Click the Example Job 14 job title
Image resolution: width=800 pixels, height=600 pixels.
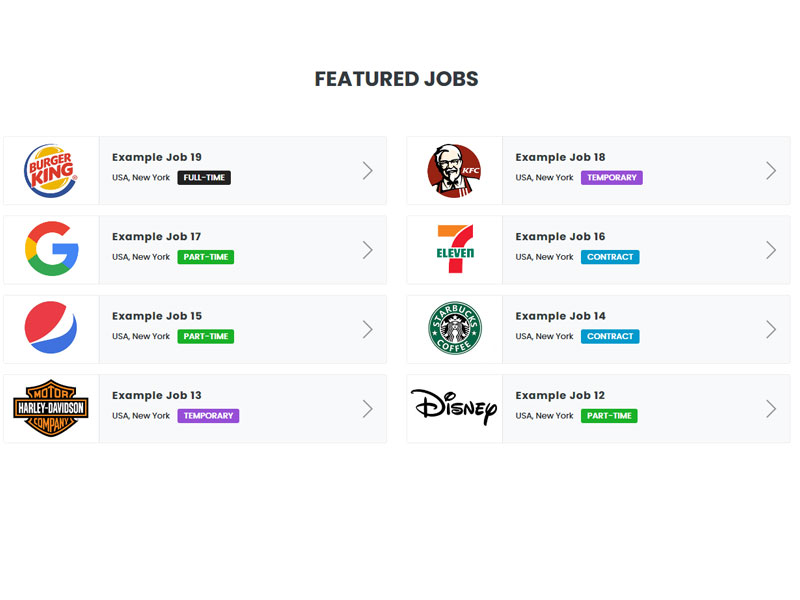point(556,315)
